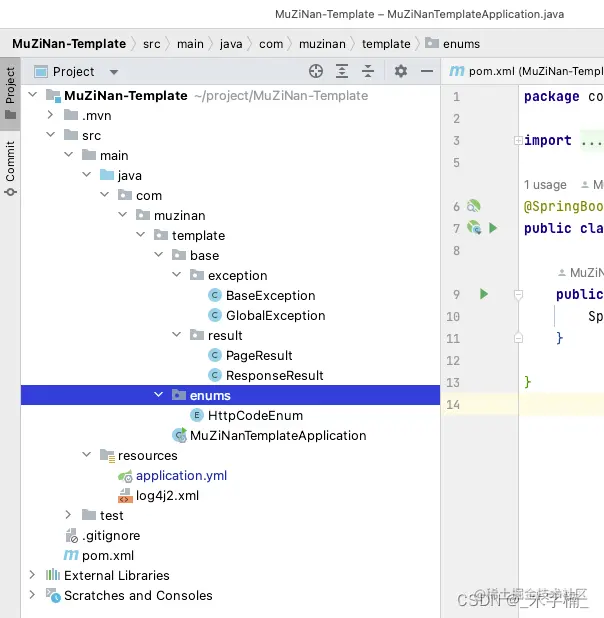
Task: Collapse the muzinan package chevron
Action: coord(123,215)
